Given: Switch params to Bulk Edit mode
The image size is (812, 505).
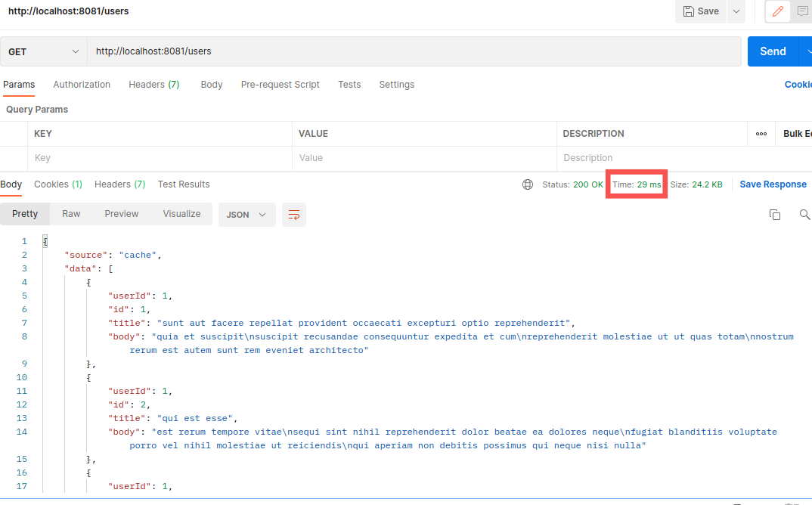Looking at the screenshot, I should 796,133.
